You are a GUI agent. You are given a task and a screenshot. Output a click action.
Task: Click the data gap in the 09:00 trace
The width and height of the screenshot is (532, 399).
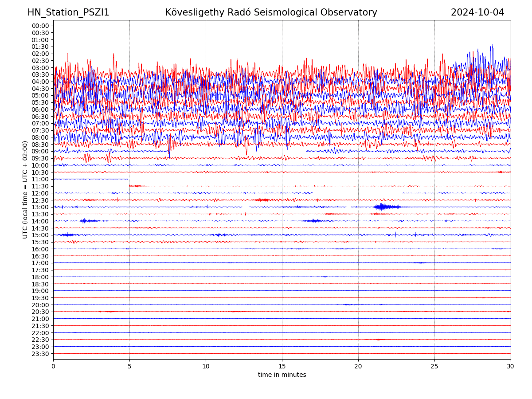[x=237, y=151]
